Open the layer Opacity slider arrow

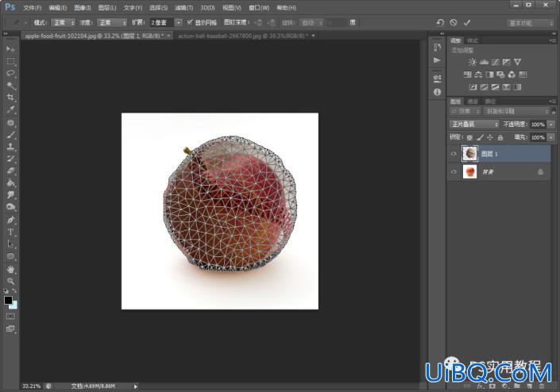pos(551,124)
